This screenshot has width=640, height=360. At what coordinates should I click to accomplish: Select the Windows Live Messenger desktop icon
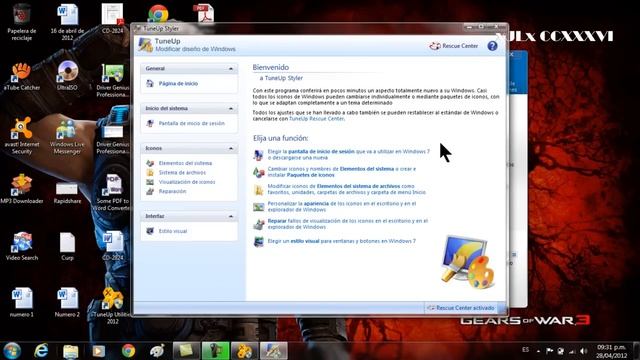point(67,136)
